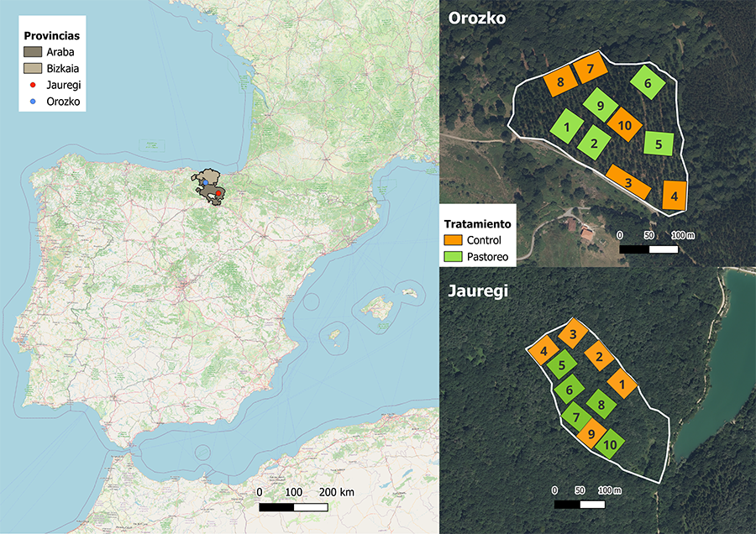Click orange plot 4 in the Jauregi panel
This screenshot has height=534, width=756.
(543, 350)
